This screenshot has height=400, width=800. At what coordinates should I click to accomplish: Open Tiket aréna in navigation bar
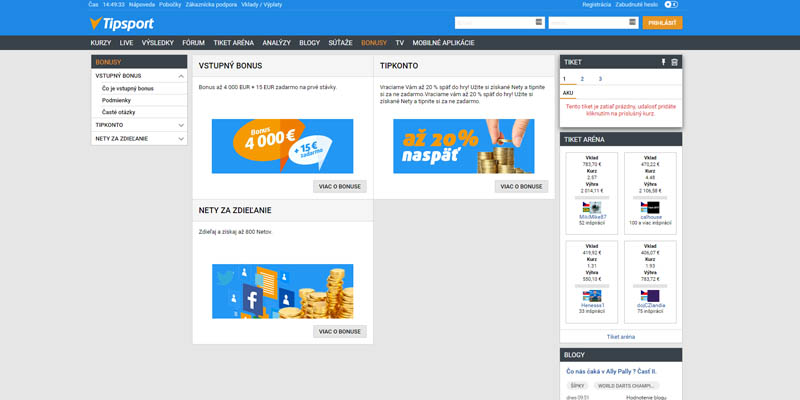pos(234,43)
